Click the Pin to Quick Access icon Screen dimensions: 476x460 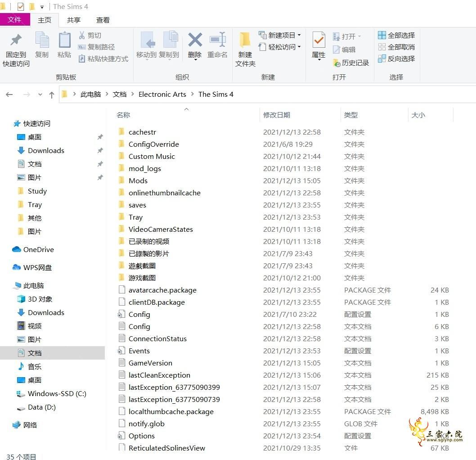coord(16,40)
